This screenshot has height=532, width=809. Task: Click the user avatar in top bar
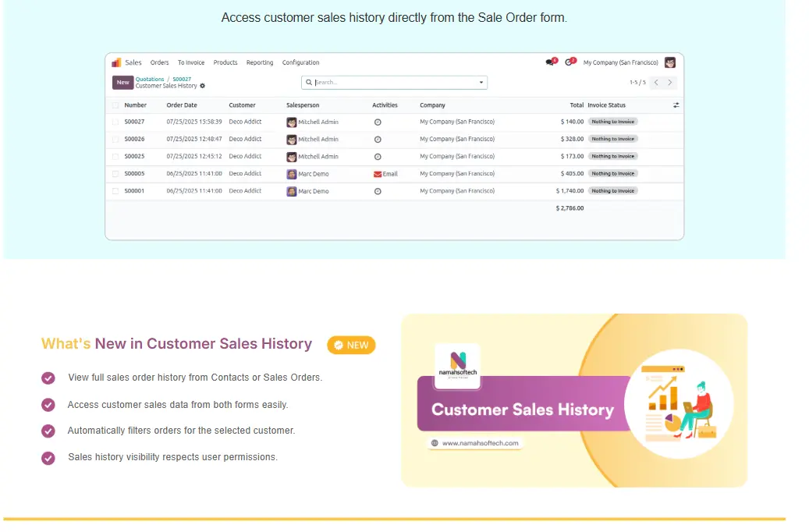(669, 62)
